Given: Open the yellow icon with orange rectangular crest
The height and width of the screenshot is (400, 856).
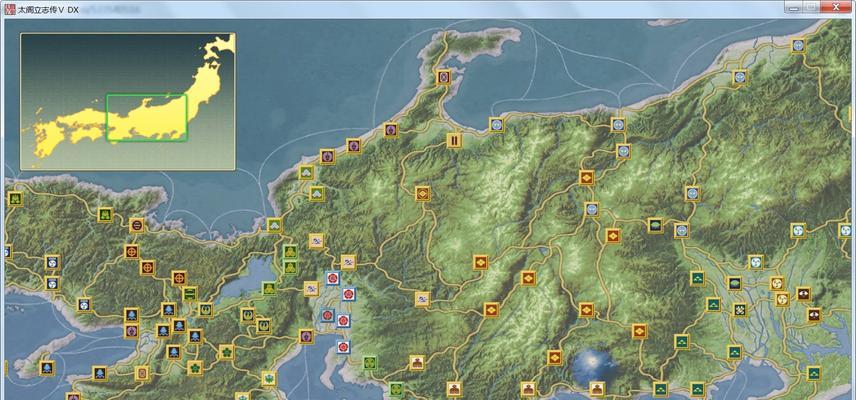Looking at the screenshot, I should coord(141,373).
